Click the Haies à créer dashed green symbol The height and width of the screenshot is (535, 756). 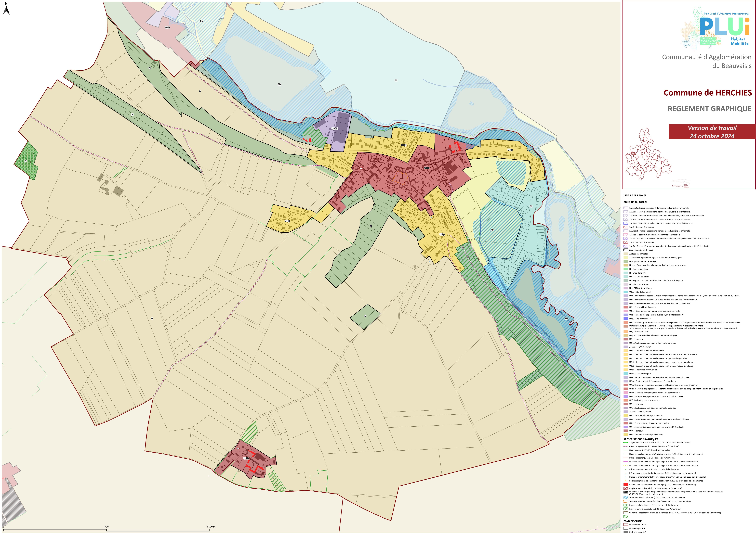tap(626, 450)
